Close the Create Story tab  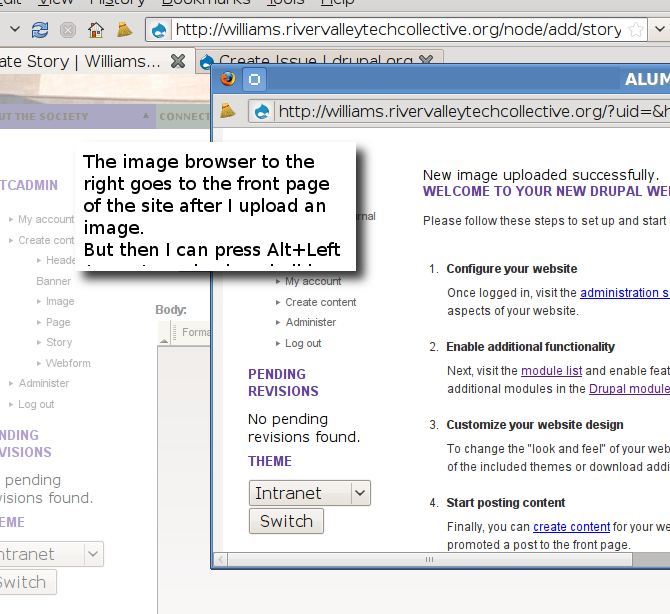point(178,62)
